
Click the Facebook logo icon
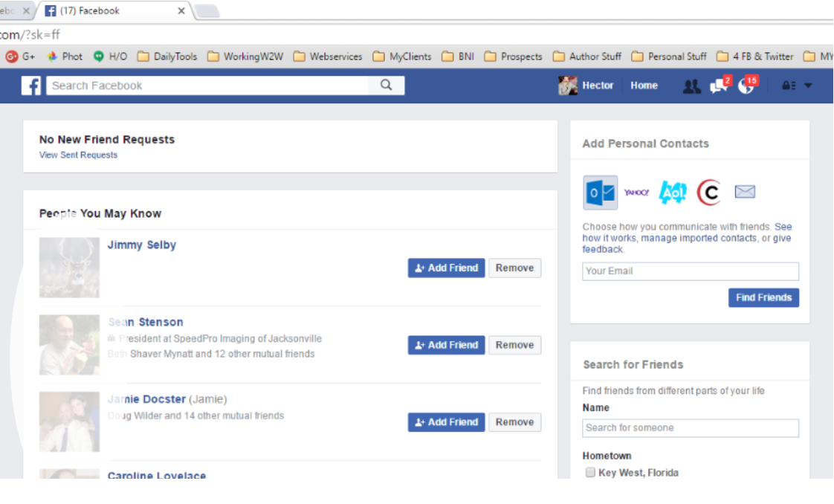31,85
